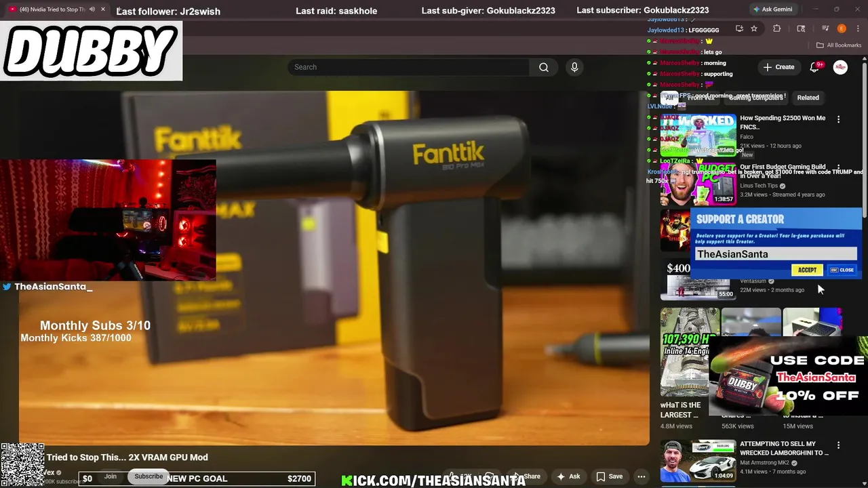Open the All Bookmarks folder

point(839,45)
